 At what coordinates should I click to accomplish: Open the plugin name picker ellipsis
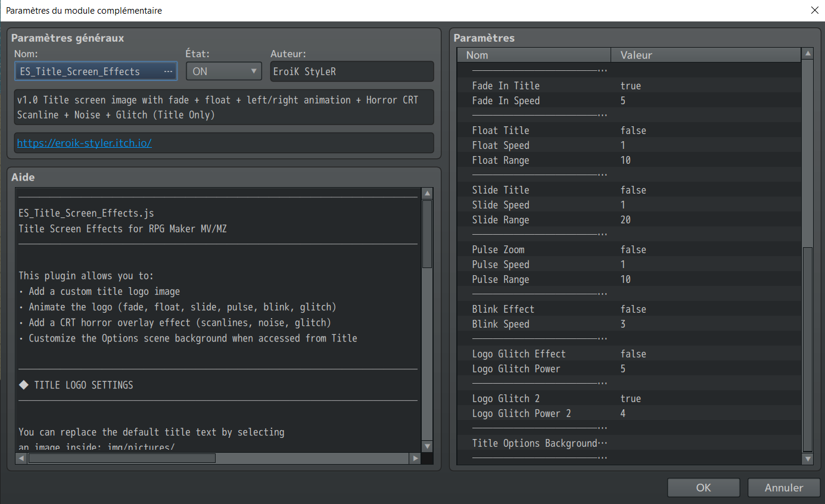pos(169,71)
